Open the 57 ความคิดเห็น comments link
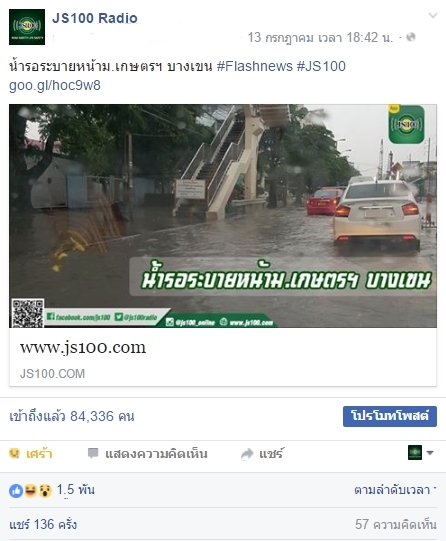This screenshot has height=541, width=446. click(x=396, y=524)
